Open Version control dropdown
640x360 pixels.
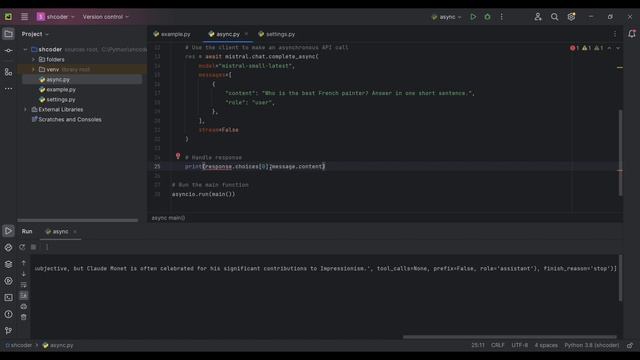(106, 17)
